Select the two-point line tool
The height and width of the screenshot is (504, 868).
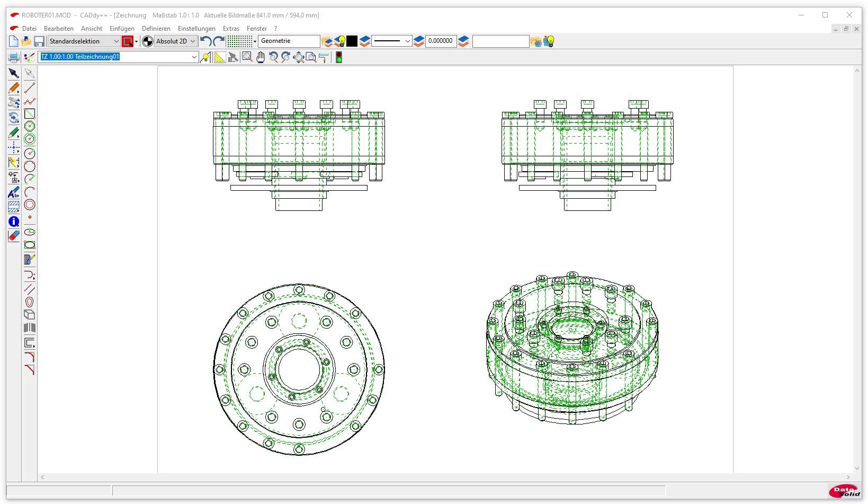[x=30, y=88]
